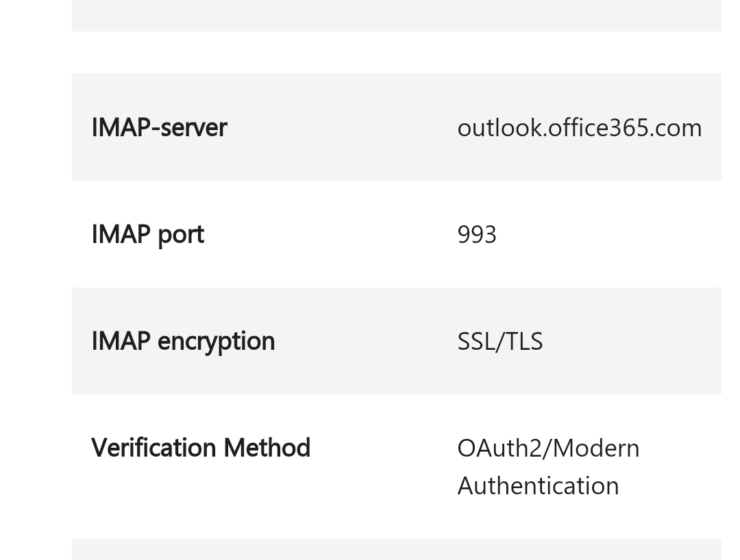
Task: Click the word server in IMAP-server
Action: point(195,127)
